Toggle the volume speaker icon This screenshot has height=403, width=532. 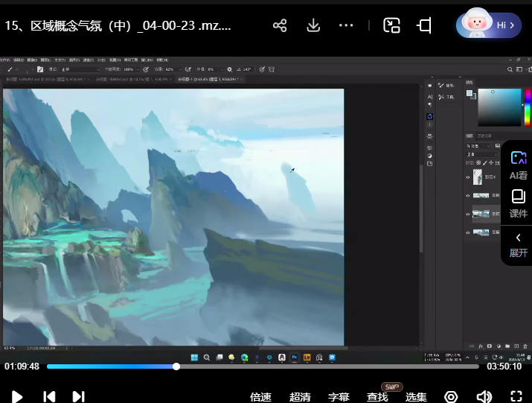(484, 396)
